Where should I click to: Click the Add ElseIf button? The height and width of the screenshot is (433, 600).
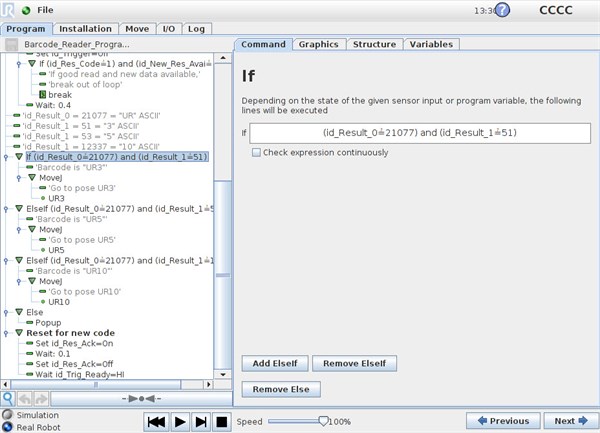pos(275,363)
